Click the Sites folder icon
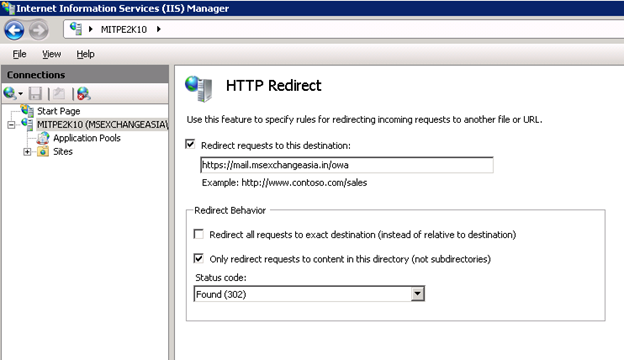Viewport: 624px width, 360px height. pos(43,151)
